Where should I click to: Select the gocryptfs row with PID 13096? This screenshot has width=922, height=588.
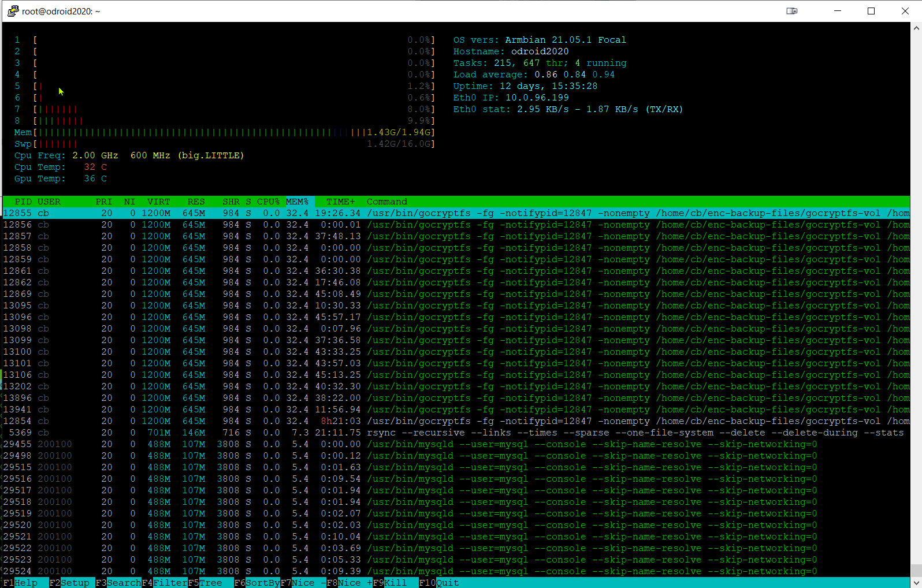pos(456,317)
